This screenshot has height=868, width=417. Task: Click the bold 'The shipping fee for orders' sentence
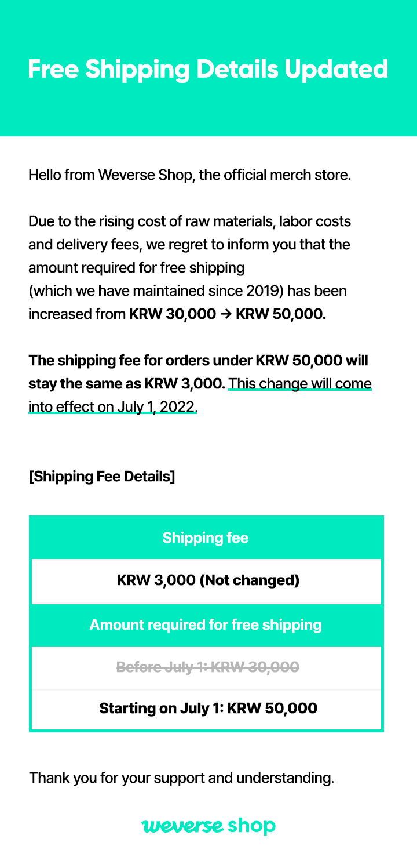click(x=199, y=361)
